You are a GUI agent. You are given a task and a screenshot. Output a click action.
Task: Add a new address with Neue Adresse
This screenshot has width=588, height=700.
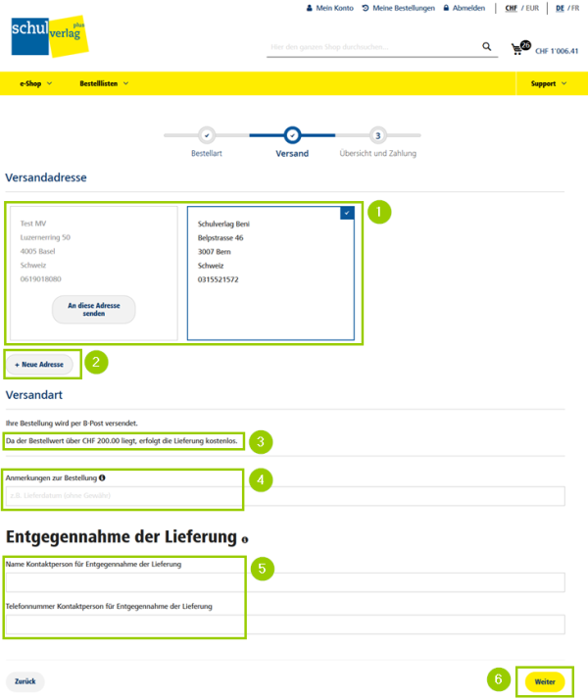click(x=39, y=364)
